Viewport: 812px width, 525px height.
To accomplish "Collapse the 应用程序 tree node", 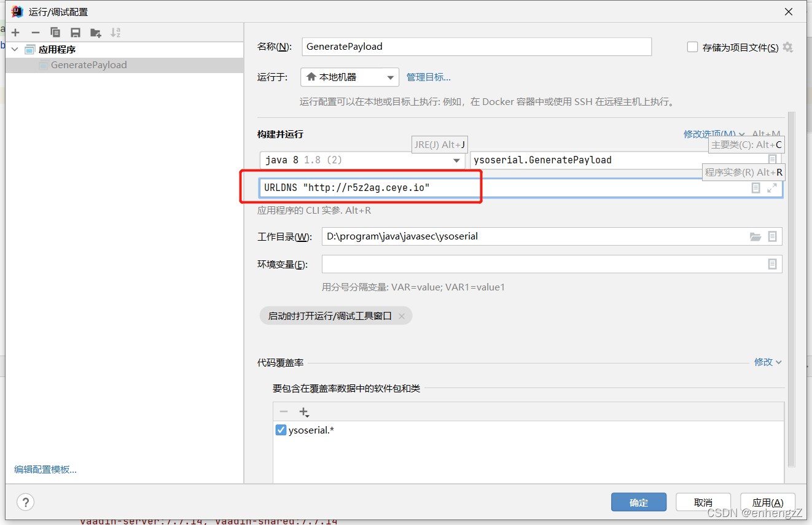I will (x=15, y=49).
